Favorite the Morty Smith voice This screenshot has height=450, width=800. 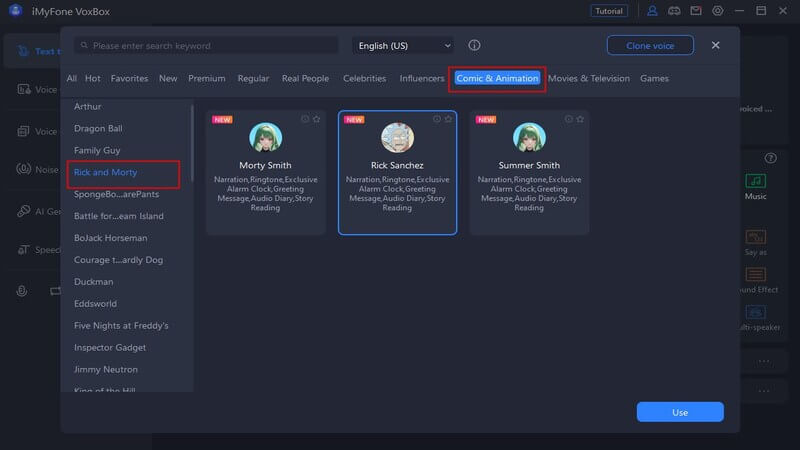316,119
